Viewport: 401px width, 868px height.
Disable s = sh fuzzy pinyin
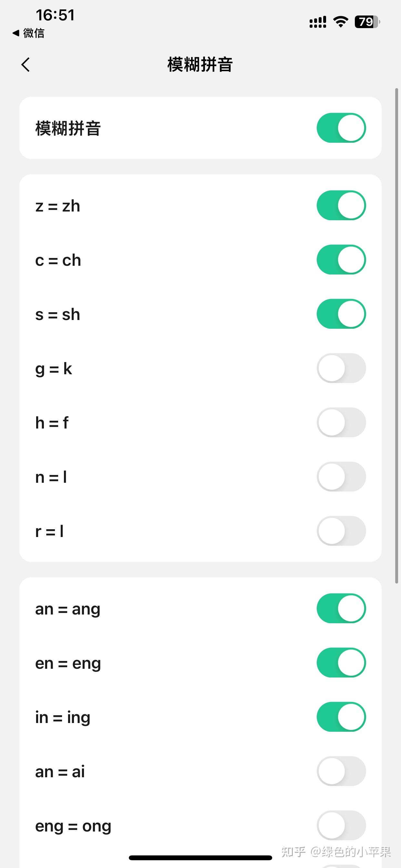point(341,314)
